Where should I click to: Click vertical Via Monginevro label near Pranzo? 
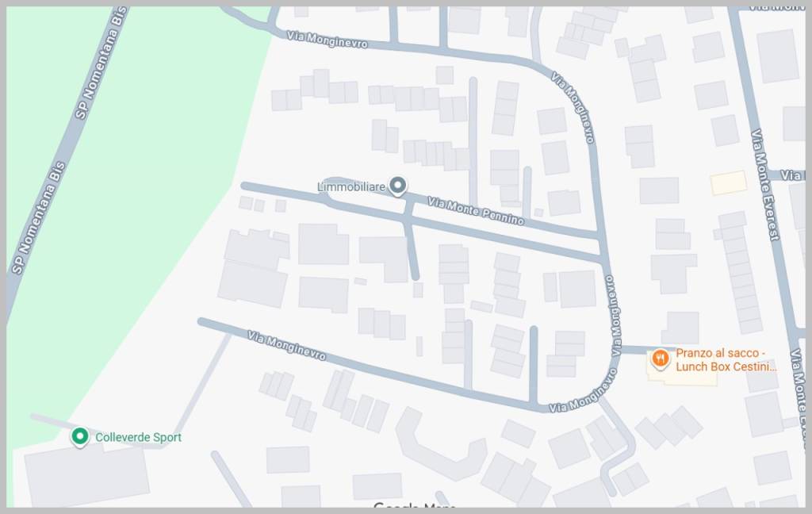pyautogui.click(x=615, y=316)
